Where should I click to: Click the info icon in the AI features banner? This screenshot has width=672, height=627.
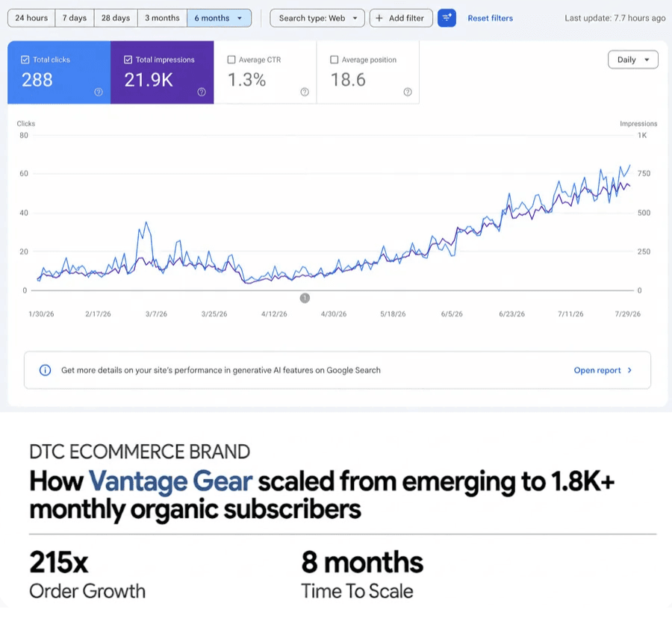tap(45, 370)
